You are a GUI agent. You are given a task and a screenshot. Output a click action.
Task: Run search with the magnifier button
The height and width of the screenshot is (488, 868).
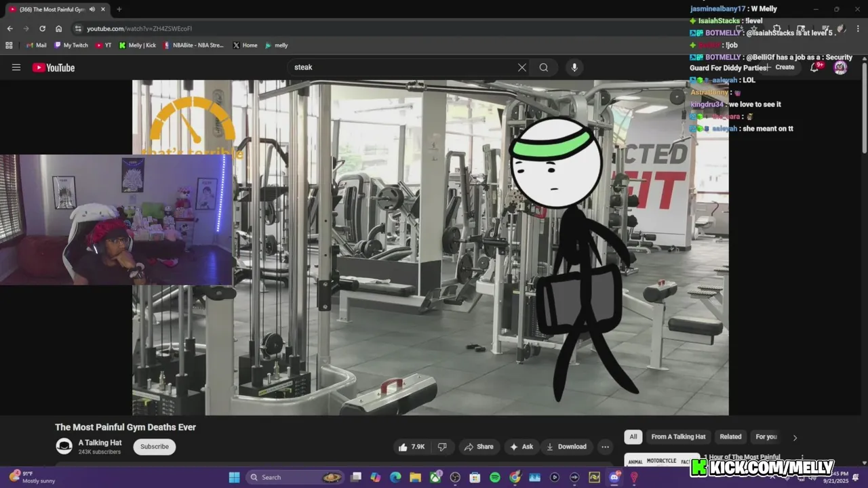click(544, 67)
